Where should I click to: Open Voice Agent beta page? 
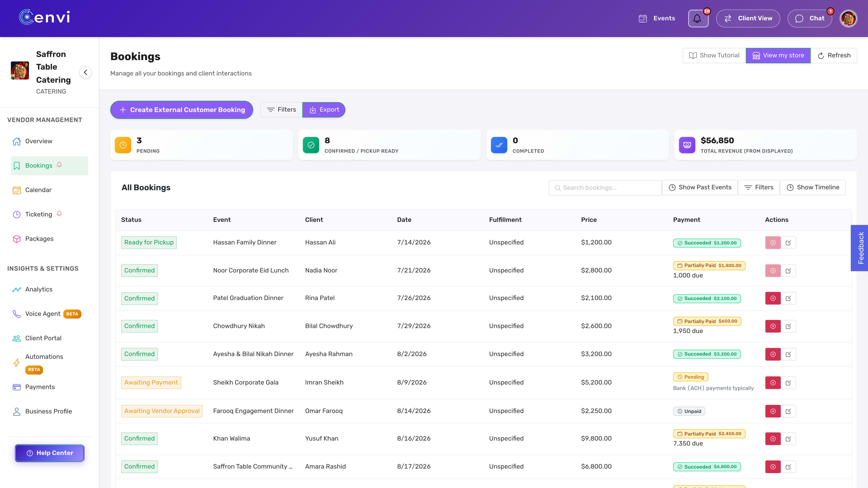pyautogui.click(x=49, y=314)
